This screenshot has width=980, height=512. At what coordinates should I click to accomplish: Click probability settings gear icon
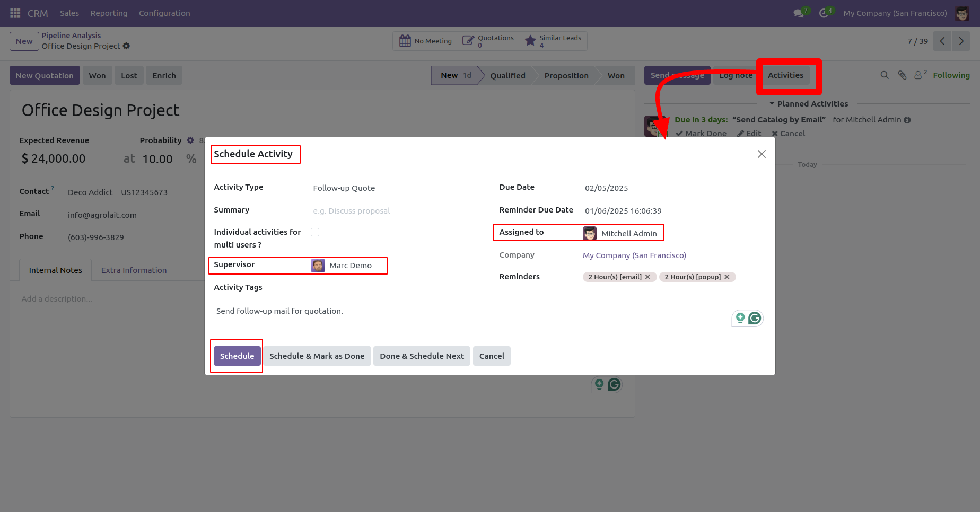(190, 140)
